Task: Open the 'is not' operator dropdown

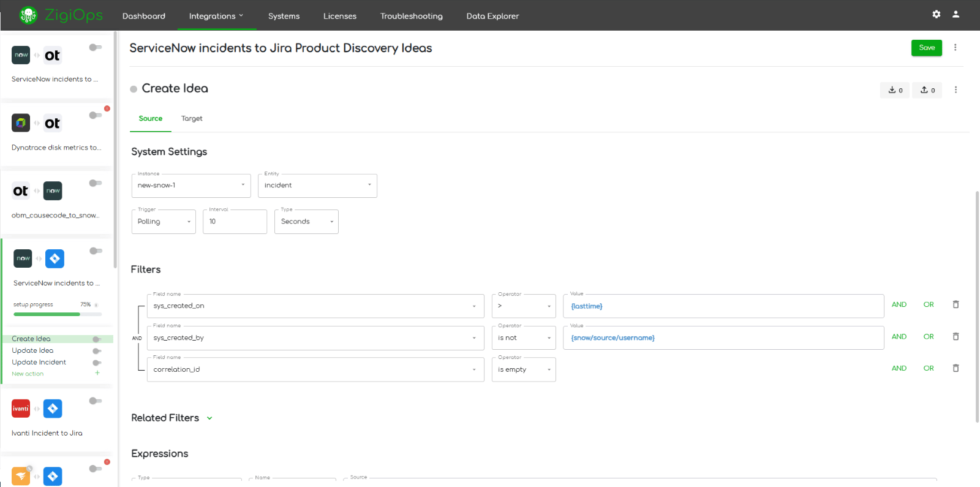Action: pos(524,338)
